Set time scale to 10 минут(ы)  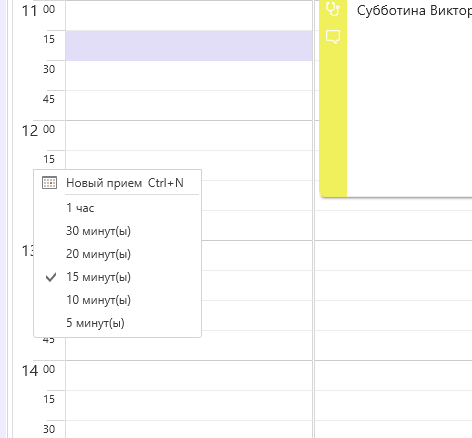(x=117, y=300)
